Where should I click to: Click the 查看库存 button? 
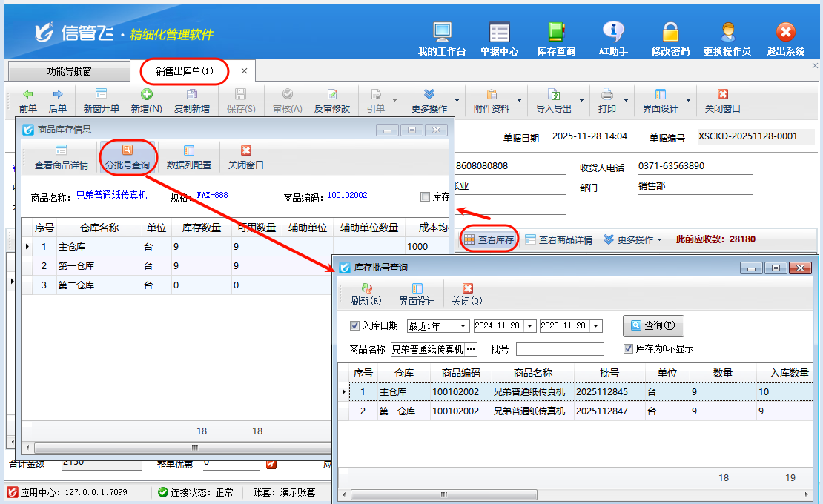(489, 240)
